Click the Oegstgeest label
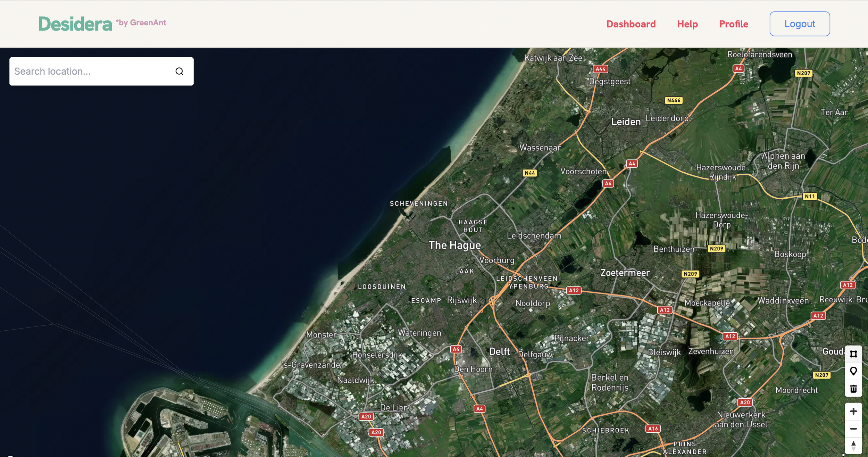868x457 pixels. [610, 81]
